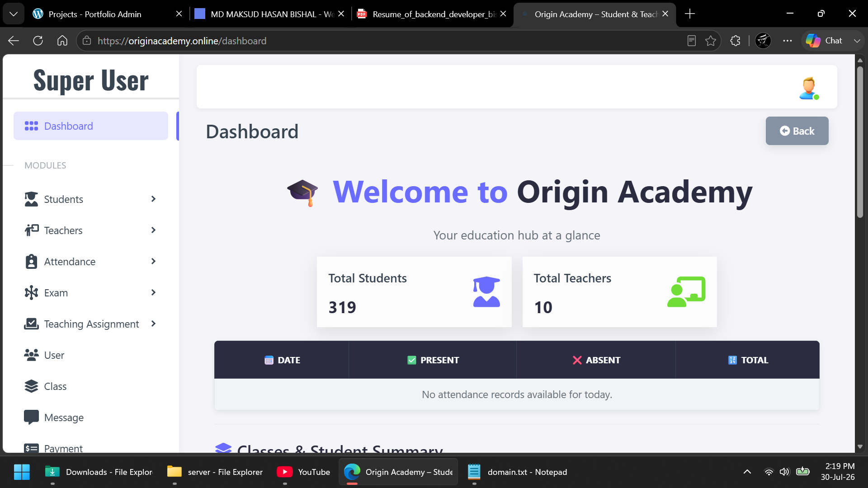This screenshot has height=488, width=868.
Task: Click the teacher icon in Total Teachers card
Action: click(686, 292)
